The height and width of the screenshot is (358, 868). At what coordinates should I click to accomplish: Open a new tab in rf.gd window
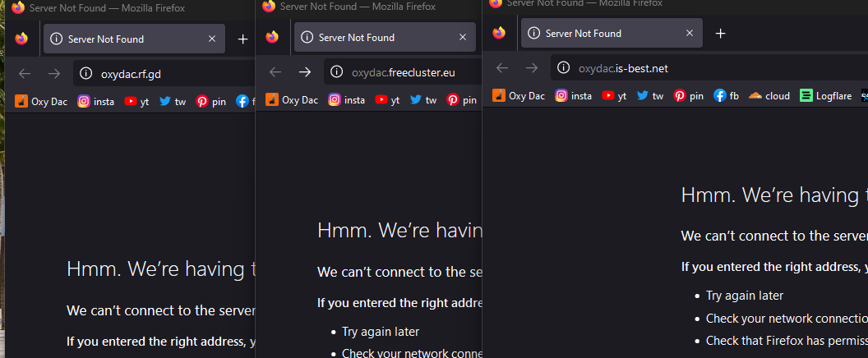[x=242, y=39]
